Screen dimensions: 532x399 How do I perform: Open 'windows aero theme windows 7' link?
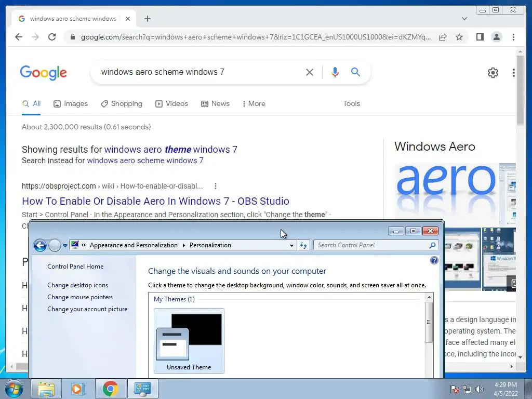pyautogui.click(x=170, y=149)
